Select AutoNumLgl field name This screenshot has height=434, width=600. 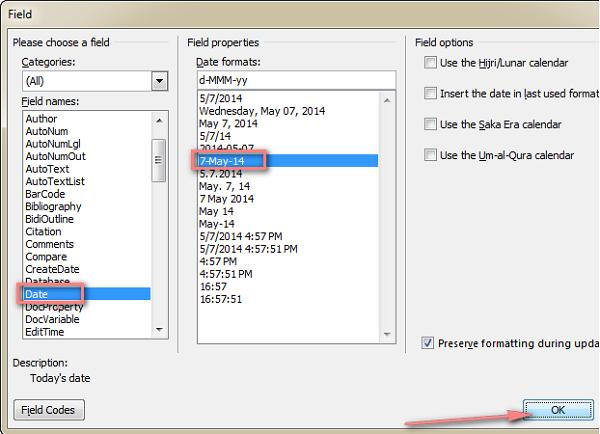(x=87, y=144)
